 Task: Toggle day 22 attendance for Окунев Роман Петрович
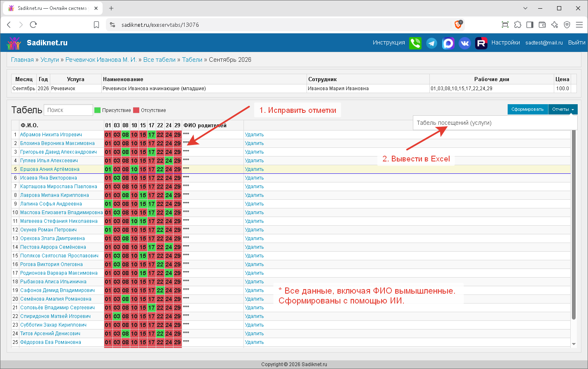pyautogui.click(x=160, y=230)
